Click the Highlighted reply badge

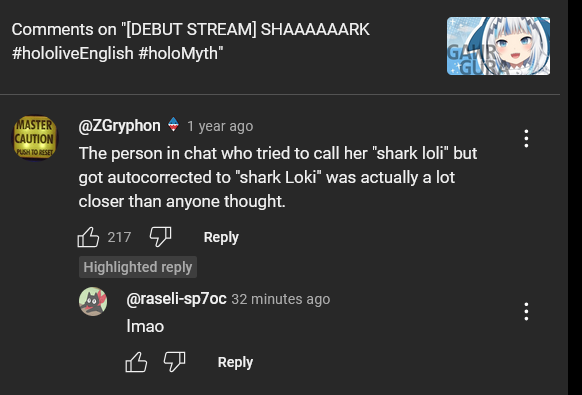138,267
